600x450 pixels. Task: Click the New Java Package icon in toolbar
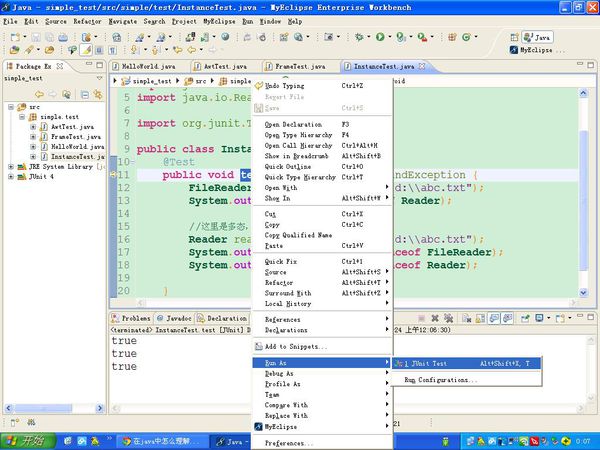[x=452, y=37]
